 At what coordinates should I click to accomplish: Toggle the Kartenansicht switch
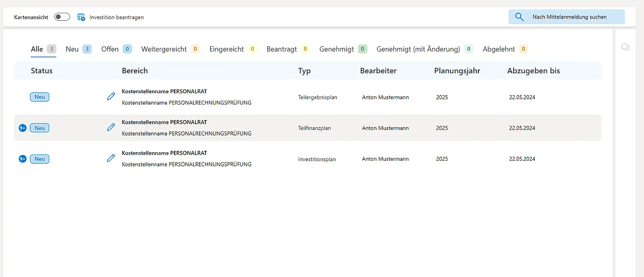click(62, 17)
